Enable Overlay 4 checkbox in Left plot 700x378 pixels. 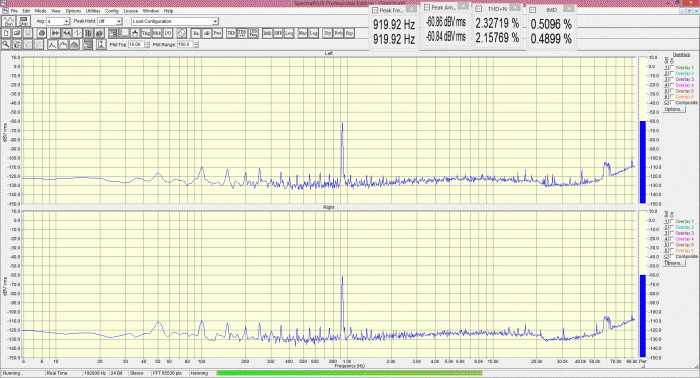pyautogui.click(x=672, y=85)
